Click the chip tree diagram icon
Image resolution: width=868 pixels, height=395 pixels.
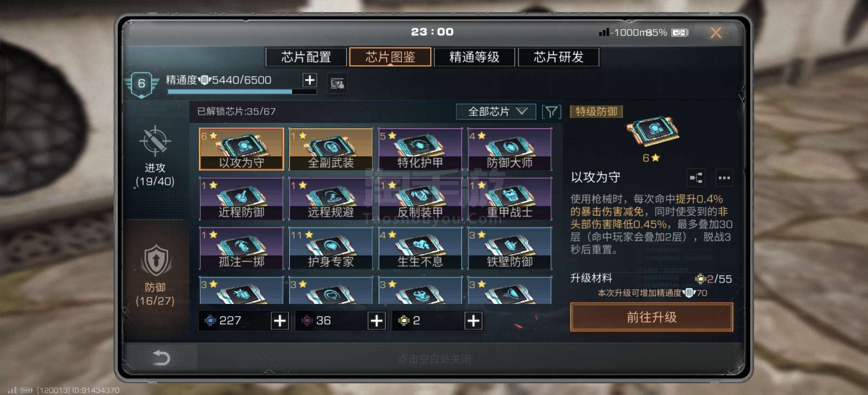696,178
